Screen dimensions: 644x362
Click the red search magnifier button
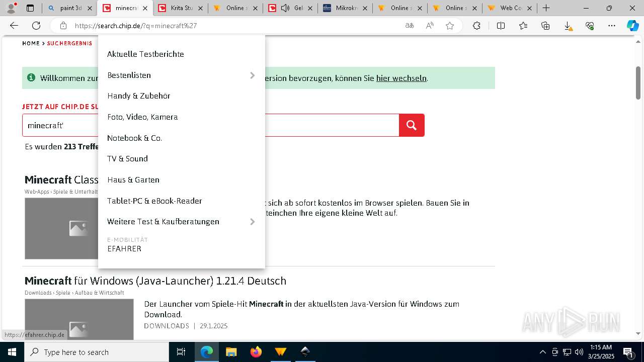412,125
